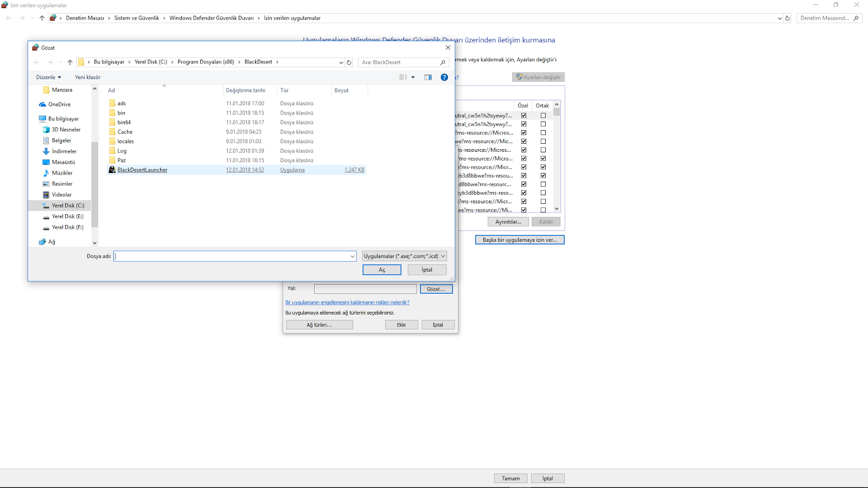Image resolution: width=868 pixels, height=488 pixels.
Task: Click the Müzikler music note icon
Action: (46, 173)
